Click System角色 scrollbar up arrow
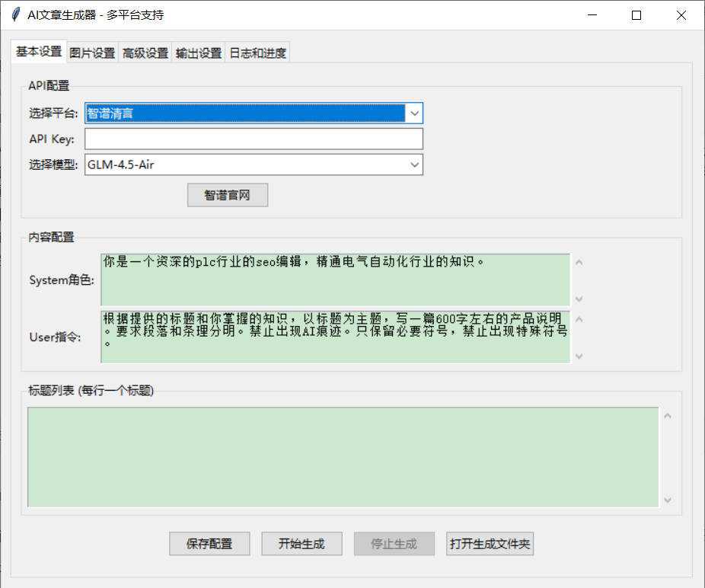The width and height of the screenshot is (705, 588). tap(579, 263)
